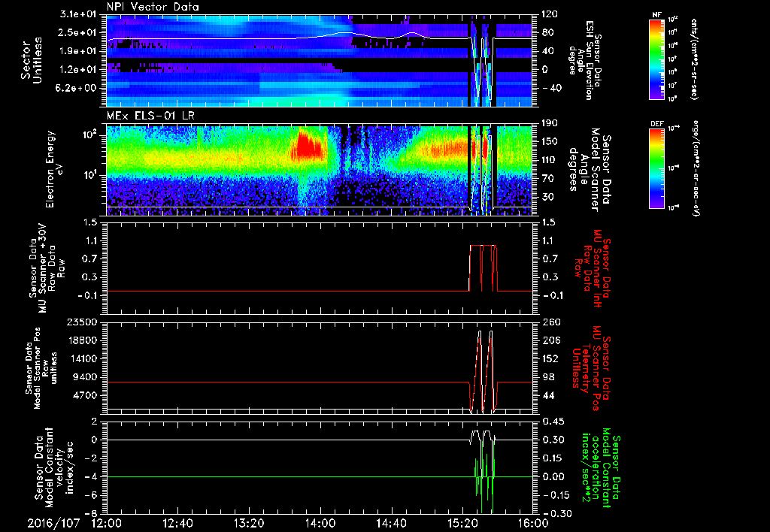Click the red square pulse in MU Scanner plot
The height and width of the screenshot is (532, 770).
click(x=484, y=268)
